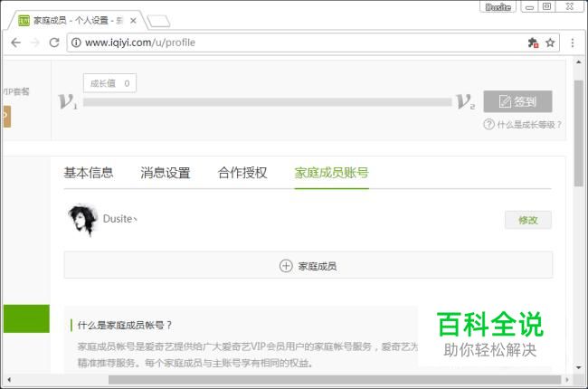The width and height of the screenshot is (588, 389).
Task: Click the left arrow of horizontal scrollbar
Action: pyautogui.click(x=9, y=380)
